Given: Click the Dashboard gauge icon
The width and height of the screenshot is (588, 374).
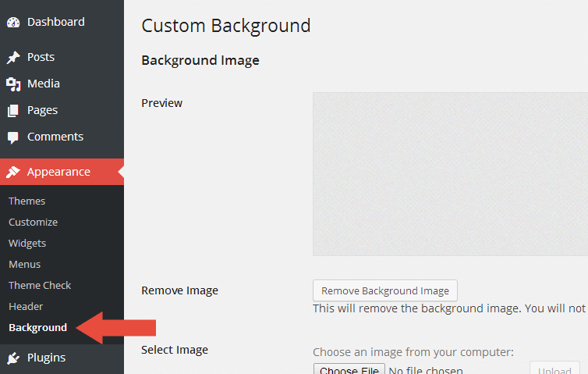Looking at the screenshot, I should [x=13, y=23].
